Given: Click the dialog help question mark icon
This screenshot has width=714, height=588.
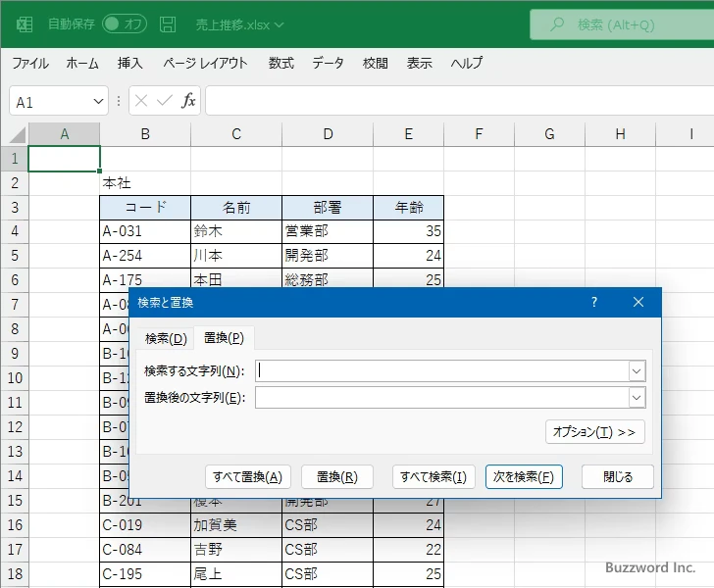Looking at the screenshot, I should point(594,302).
